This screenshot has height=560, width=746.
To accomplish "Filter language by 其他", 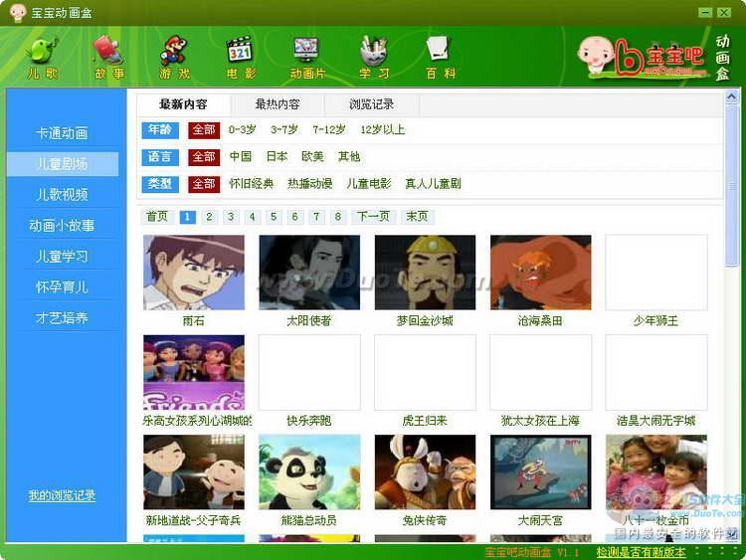I will 349,156.
